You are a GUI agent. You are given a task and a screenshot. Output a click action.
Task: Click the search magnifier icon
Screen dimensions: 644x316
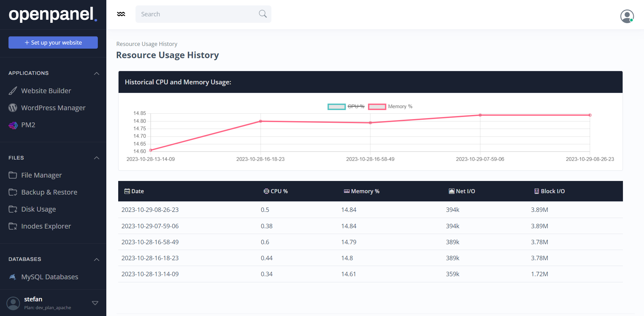pos(263,14)
